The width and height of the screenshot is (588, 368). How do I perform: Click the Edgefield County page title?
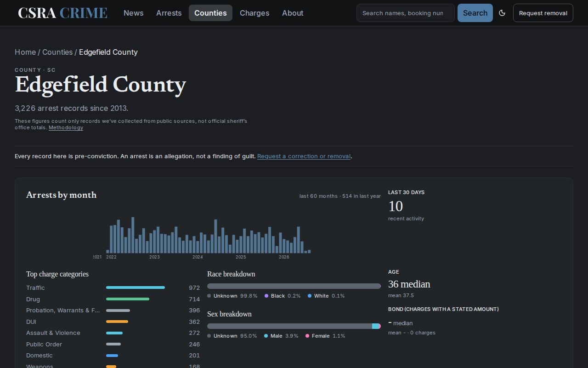[101, 85]
